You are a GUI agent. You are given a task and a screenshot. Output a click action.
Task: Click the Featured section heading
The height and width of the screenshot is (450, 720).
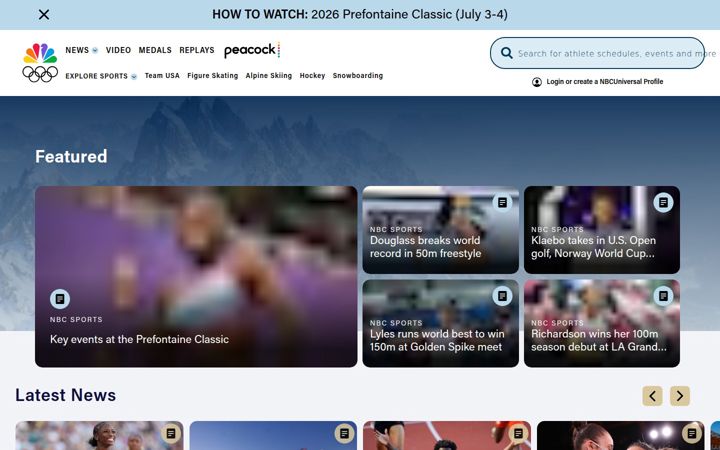[71, 157]
